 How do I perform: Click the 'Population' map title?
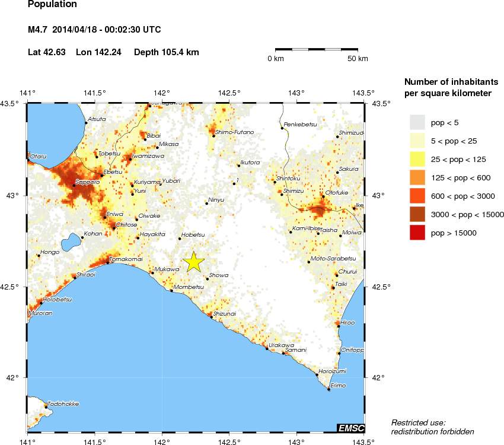click(52, 5)
